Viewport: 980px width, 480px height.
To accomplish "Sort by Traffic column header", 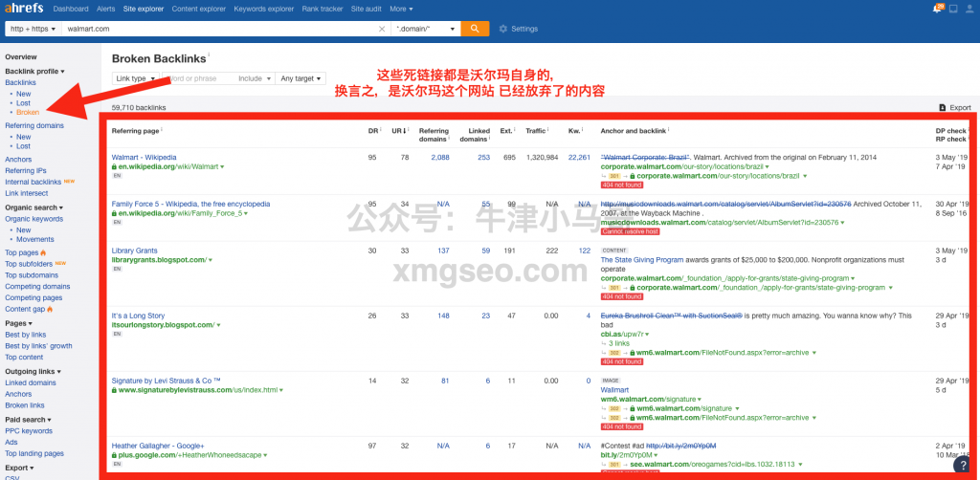I will point(536,130).
